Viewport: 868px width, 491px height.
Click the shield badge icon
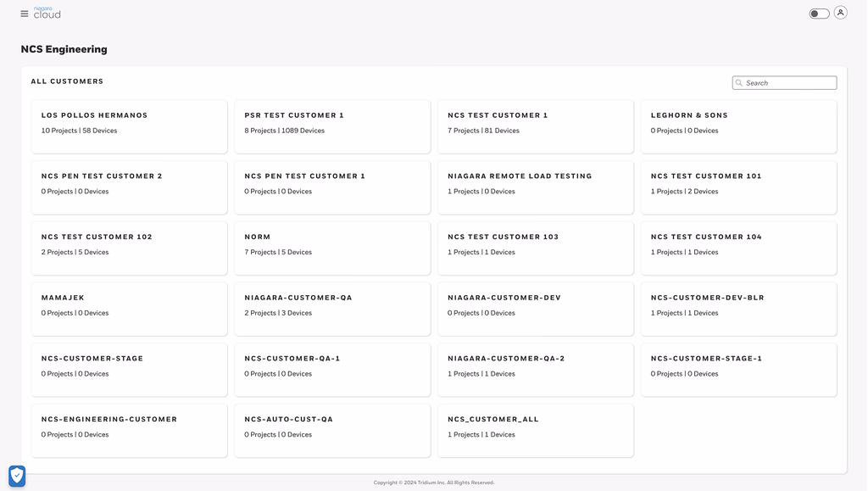17,476
